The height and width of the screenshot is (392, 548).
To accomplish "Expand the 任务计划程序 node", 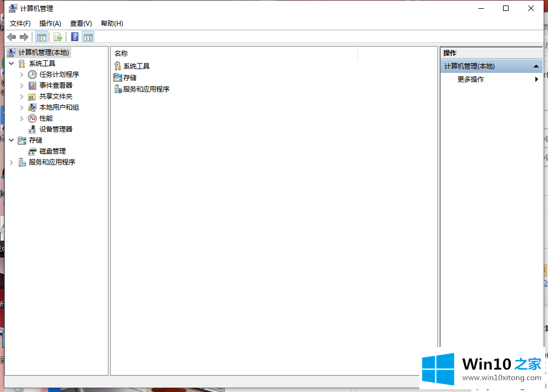I will (22, 75).
